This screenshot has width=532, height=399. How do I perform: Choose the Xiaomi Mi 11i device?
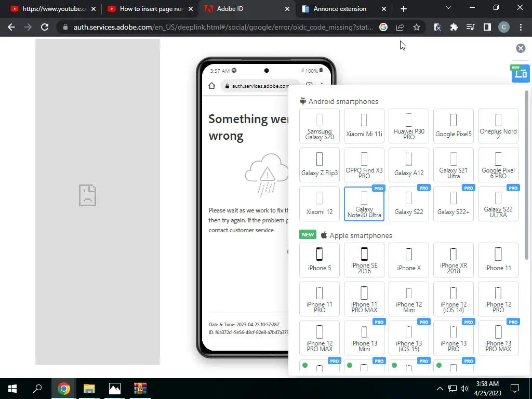364,126
